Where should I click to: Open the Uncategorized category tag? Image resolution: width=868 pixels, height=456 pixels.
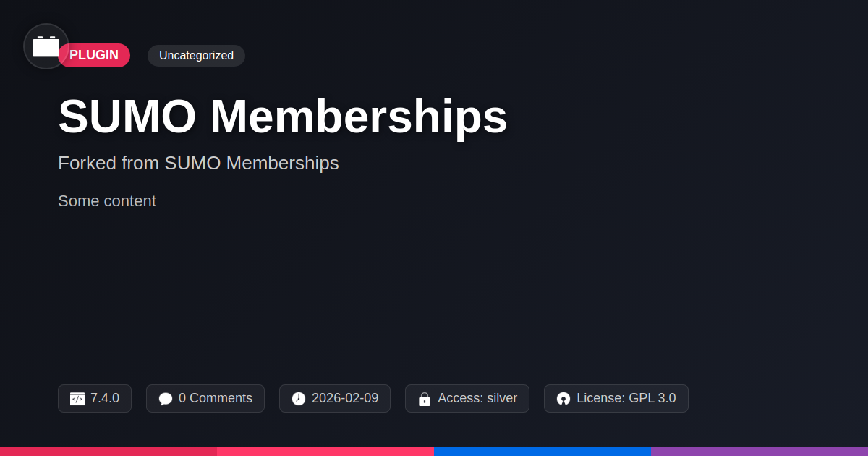pyautogui.click(x=196, y=56)
